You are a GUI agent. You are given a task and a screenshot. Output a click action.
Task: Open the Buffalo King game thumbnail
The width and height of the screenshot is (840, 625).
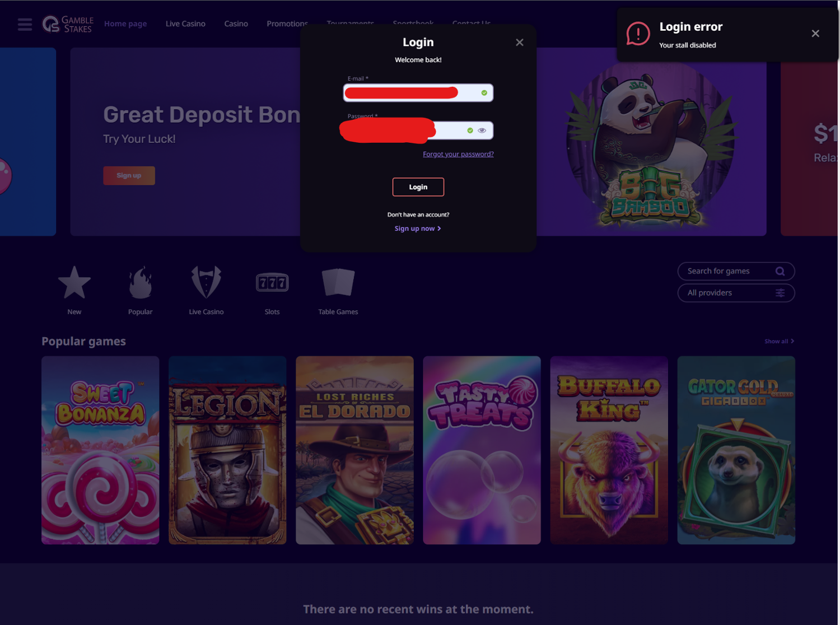pyautogui.click(x=609, y=450)
